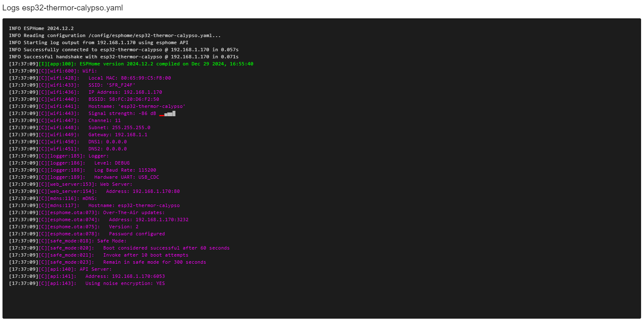Click the 'DNS2: 0.0.0.0' line
This screenshot has width=644, height=322.
68,149
